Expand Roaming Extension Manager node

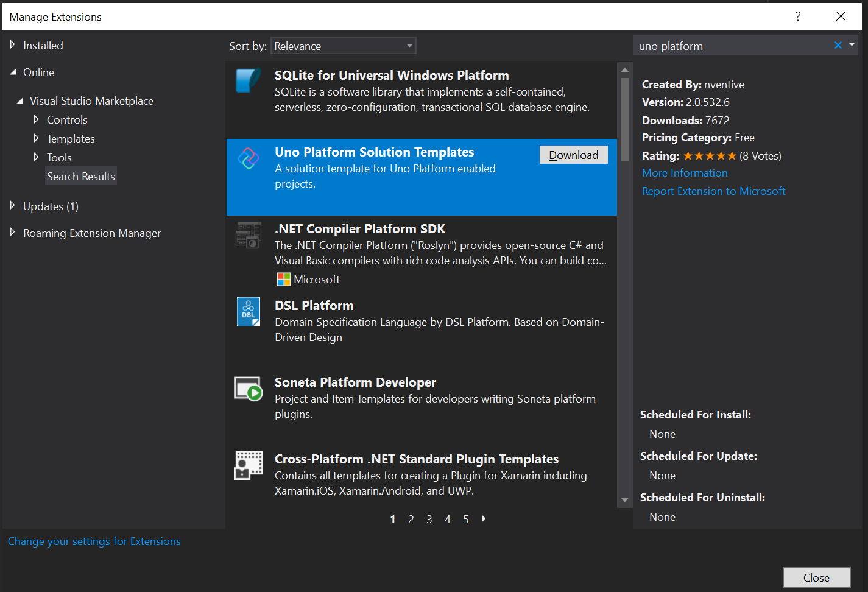[12, 232]
